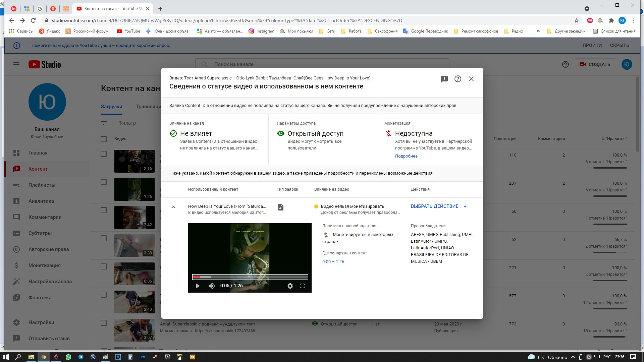This screenshot has width=644, height=362.
Task: Switch to the Загрузки tab
Action: pos(111,107)
